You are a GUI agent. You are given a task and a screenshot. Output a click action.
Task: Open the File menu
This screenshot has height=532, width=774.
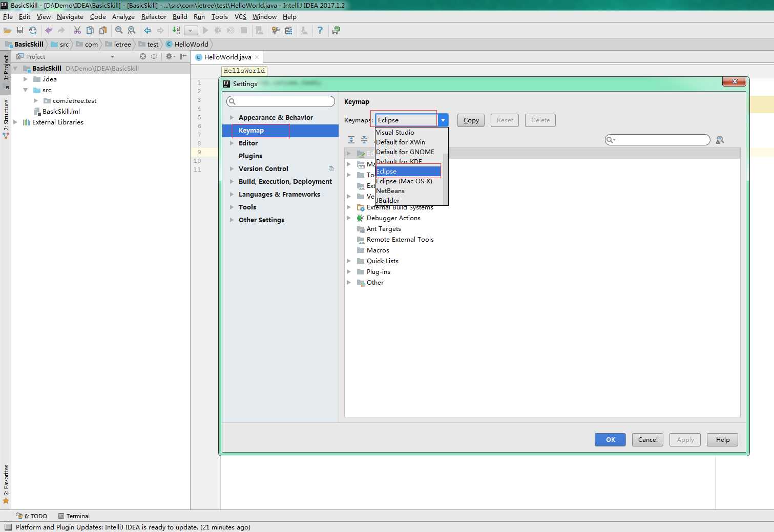(x=8, y=17)
